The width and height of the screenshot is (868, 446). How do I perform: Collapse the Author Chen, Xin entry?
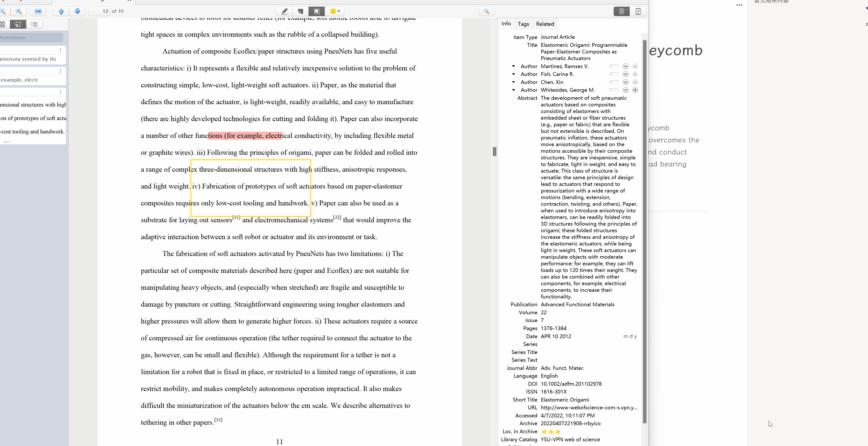pos(513,82)
